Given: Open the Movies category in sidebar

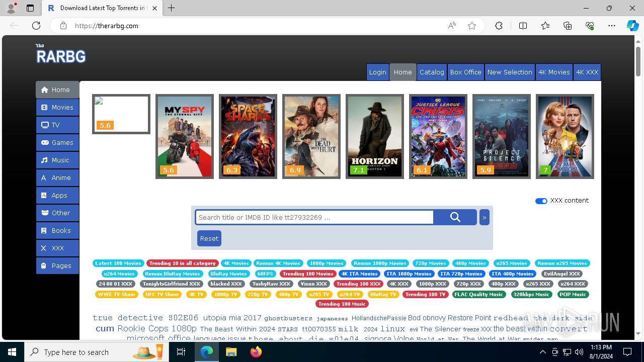Looking at the screenshot, I should pyautogui.click(x=57, y=107).
